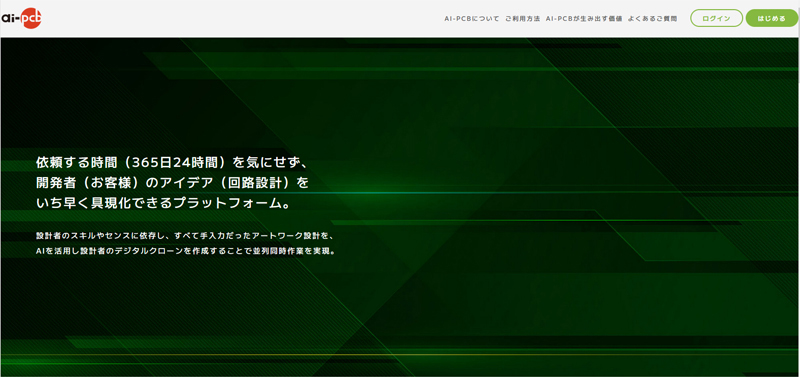The height and width of the screenshot is (377, 800).
Task: Go to ご利用方法 in the navigation
Action: click(x=522, y=18)
